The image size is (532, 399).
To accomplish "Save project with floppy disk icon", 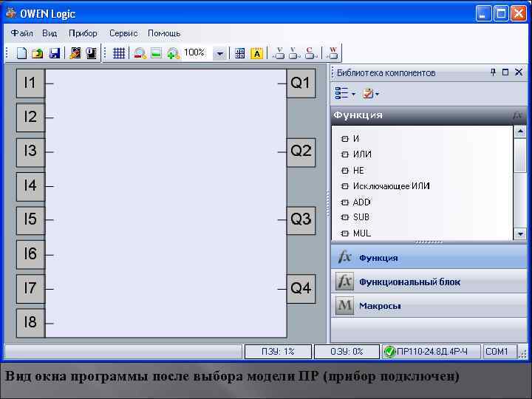I will pos(54,53).
